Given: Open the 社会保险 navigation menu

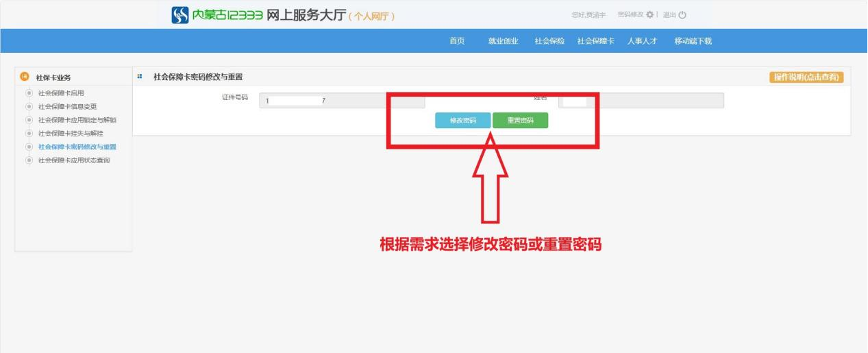Looking at the screenshot, I should coord(549,41).
